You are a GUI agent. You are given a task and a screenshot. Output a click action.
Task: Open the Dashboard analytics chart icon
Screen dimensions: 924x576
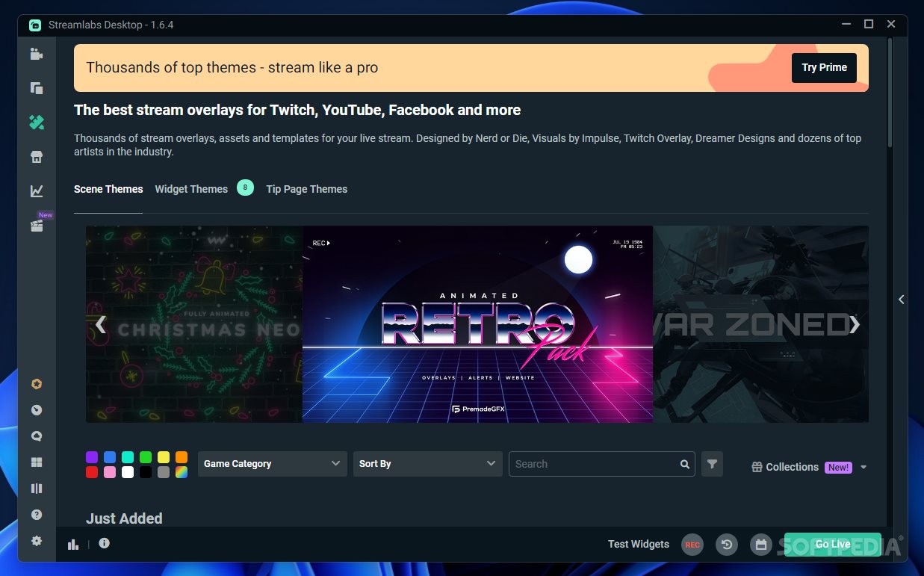[x=36, y=191]
